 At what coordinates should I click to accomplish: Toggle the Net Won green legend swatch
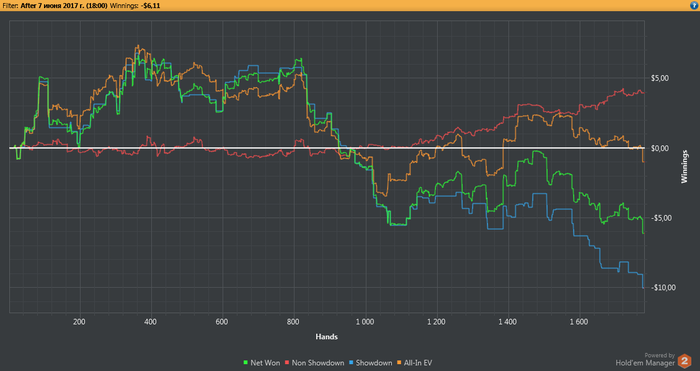click(246, 363)
